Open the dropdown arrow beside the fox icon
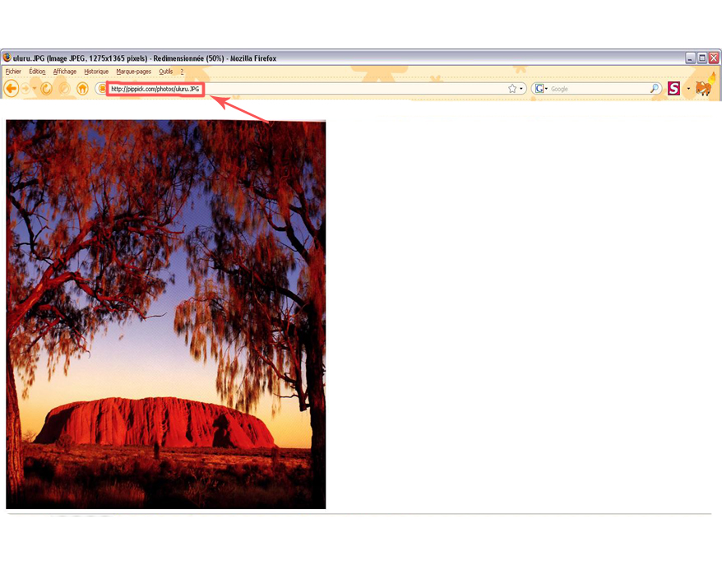 pyautogui.click(x=689, y=89)
